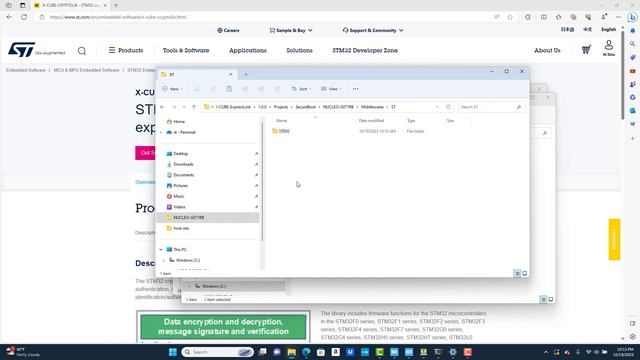Click the Share icon in Explorer toolbar
The width and height of the screenshot is (640, 360).
point(261,89)
